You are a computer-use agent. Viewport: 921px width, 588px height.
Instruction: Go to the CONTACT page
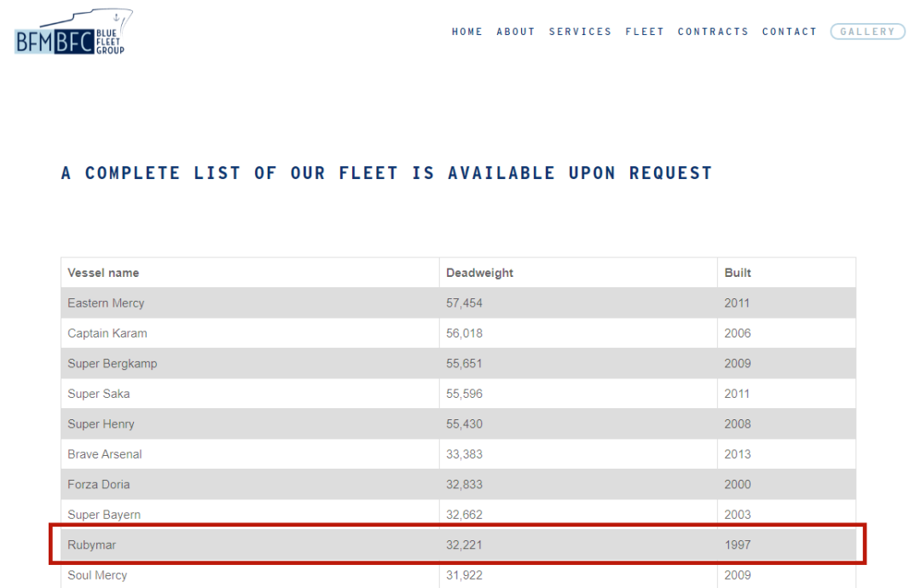790,32
